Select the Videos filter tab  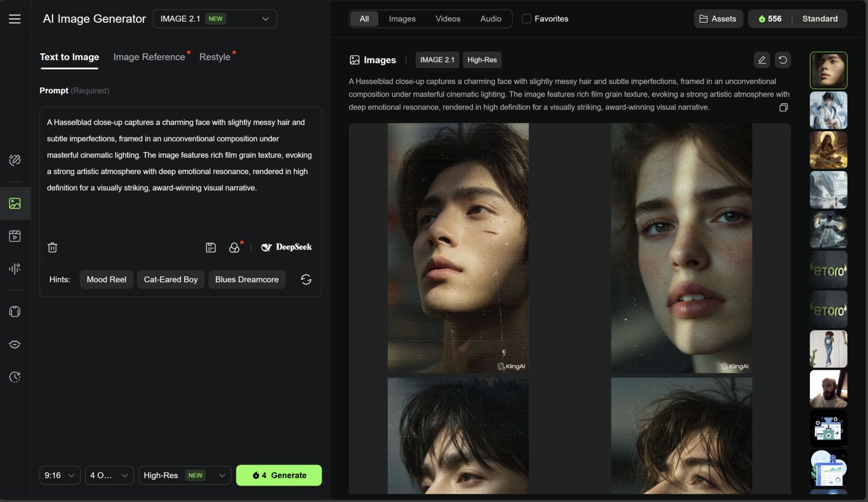[x=447, y=18]
